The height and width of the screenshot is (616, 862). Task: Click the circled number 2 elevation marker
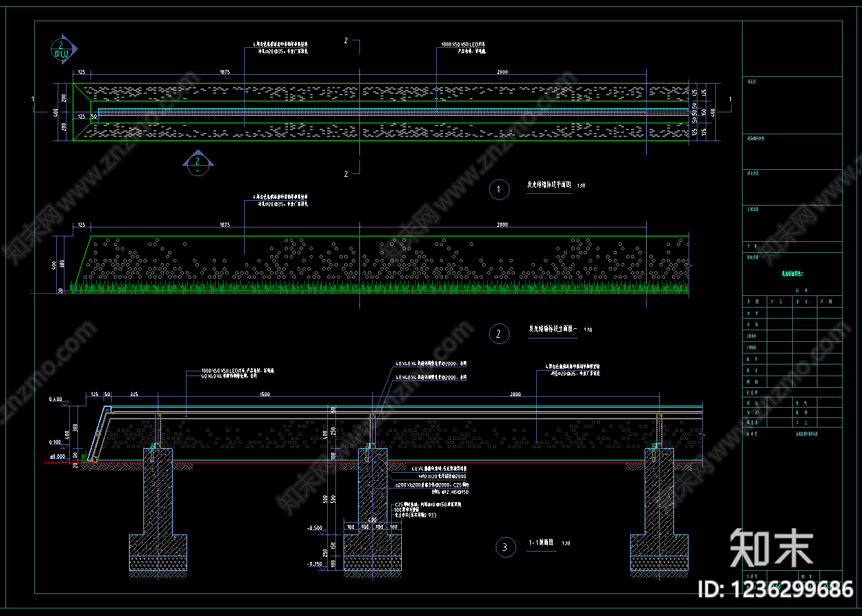tap(499, 334)
